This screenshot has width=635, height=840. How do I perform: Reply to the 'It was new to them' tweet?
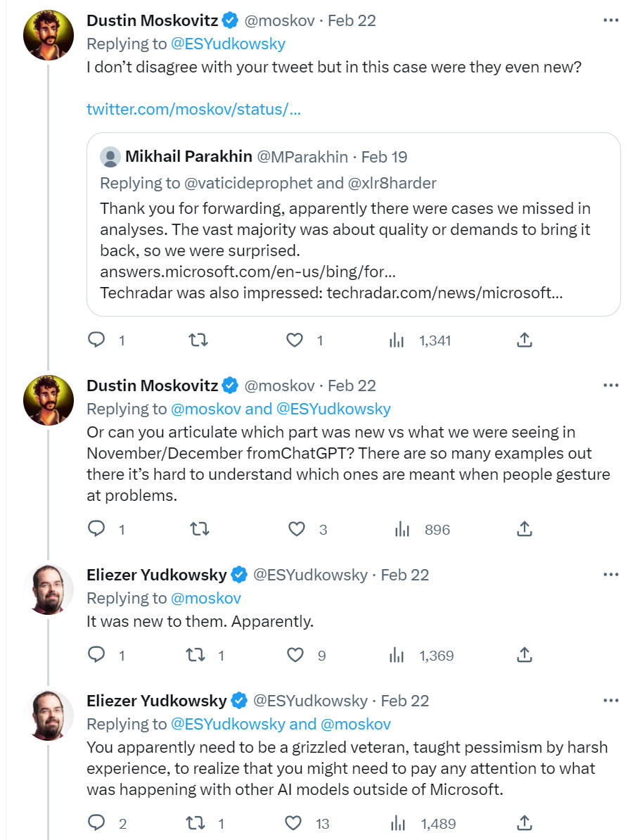pos(96,656)
